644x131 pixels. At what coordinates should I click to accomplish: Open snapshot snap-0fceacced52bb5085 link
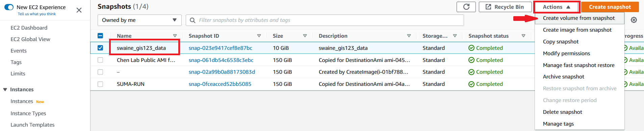click(220, 84)
